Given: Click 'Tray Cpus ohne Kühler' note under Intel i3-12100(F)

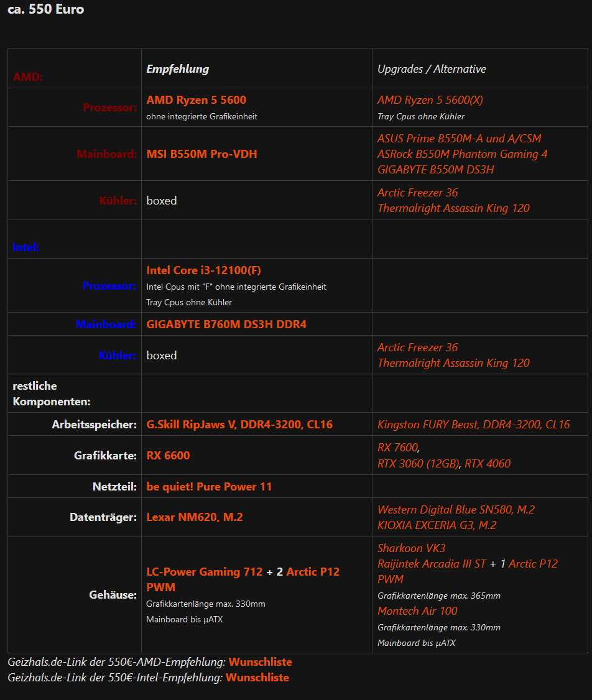Looking at the screenshot, I should tap(189, 302).
